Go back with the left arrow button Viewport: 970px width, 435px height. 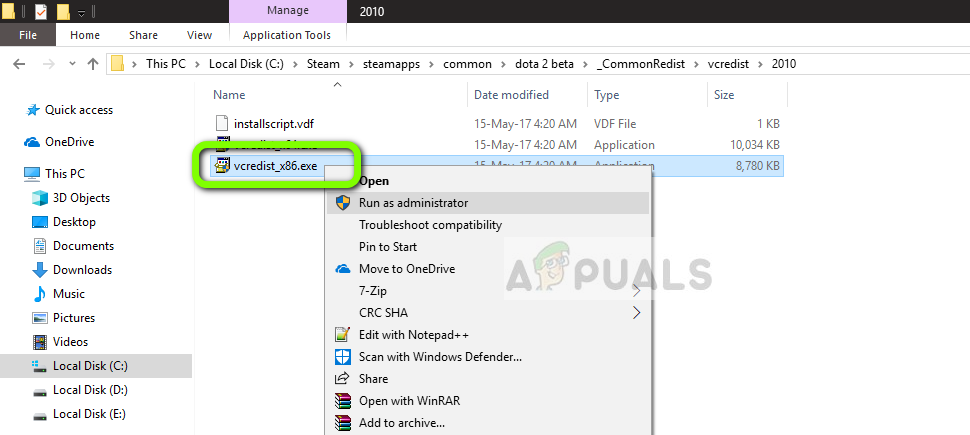pos(19,64)
